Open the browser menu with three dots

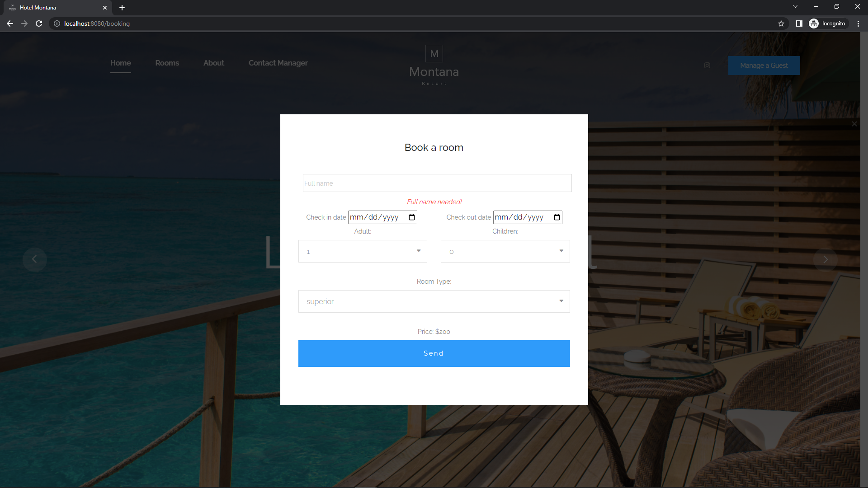point(859,23)
